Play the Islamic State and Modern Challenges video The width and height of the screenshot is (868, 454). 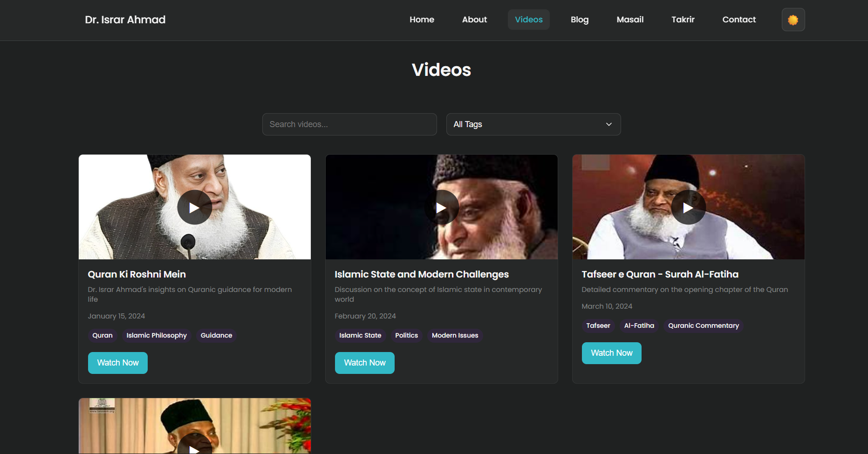(441, 207)
